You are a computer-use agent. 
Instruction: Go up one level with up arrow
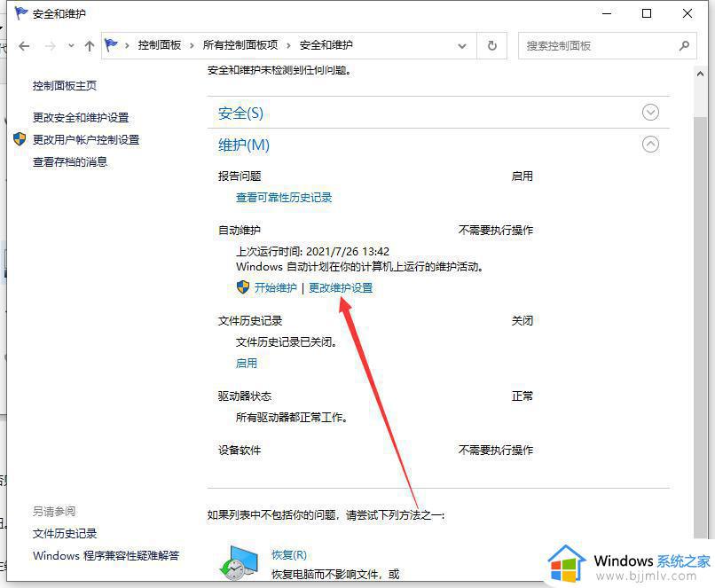click(90, 45)
